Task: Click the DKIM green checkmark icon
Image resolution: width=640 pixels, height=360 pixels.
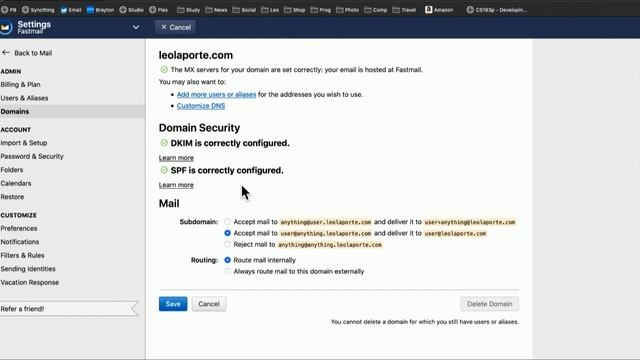Action: [x=164, y=143]
